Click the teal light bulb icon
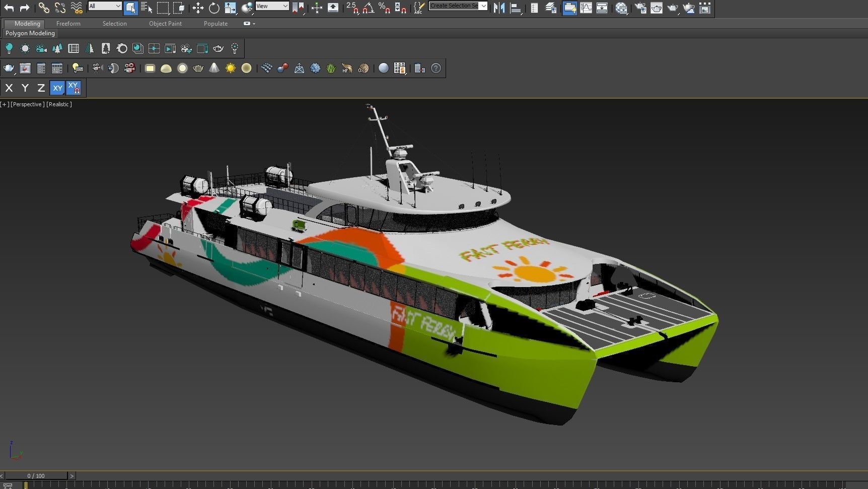868x489 pixels. pos(9,48)
